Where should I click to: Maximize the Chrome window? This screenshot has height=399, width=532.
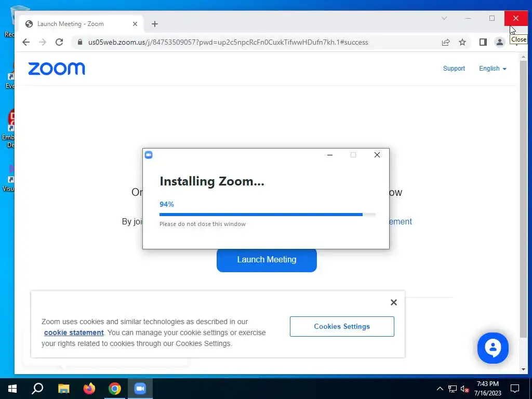click(x=492, y=18)
